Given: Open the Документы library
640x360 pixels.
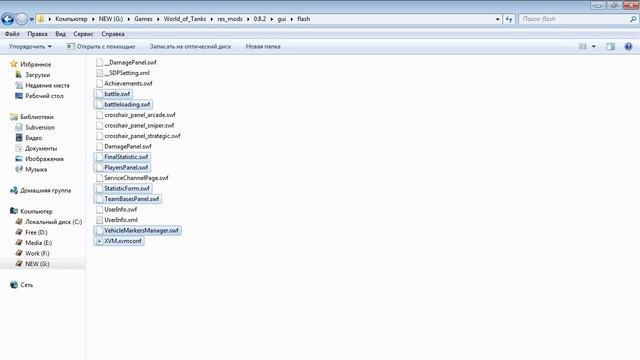Looking at the screenshot, I should tap(36, 149).
